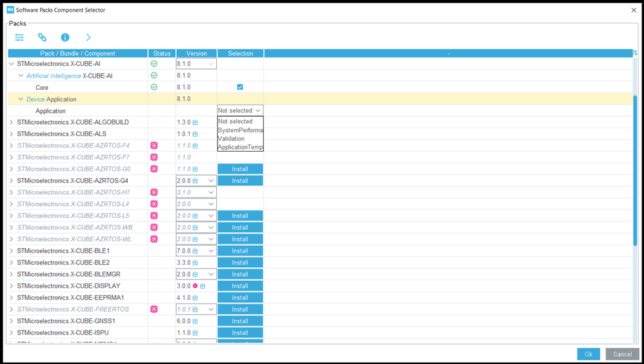Install the X-CUBE-AZRTOS-G4 pack
The height and width of the screenshot is (364, 644).
(240, 181)
